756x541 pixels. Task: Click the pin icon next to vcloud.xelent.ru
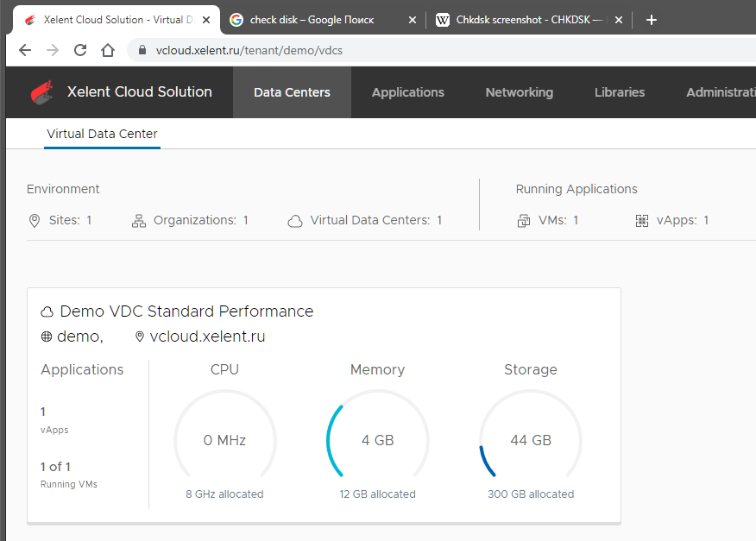(140, 337)
